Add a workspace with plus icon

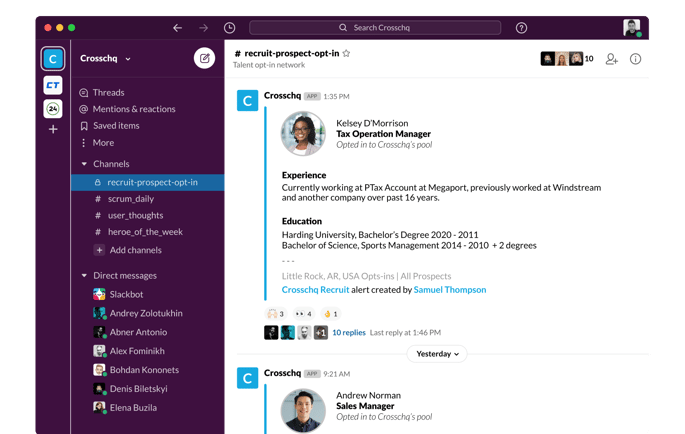(x=53, y=129)
